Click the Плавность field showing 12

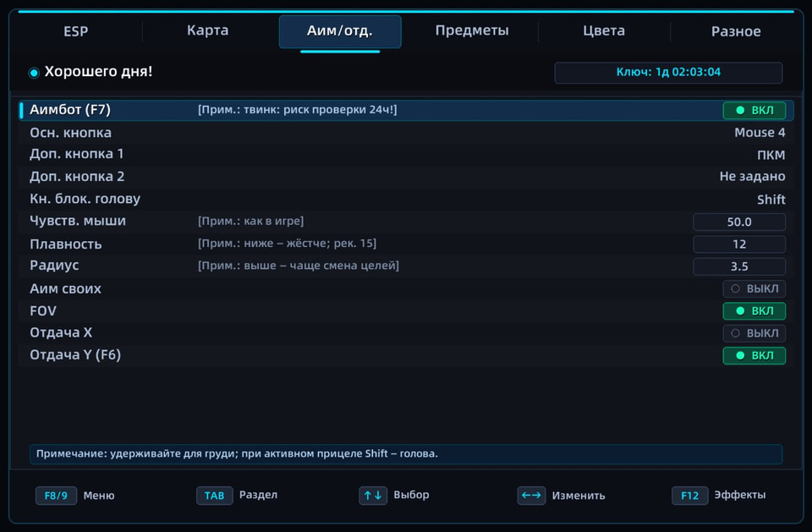pyautogui.click(x=739, y=244)
